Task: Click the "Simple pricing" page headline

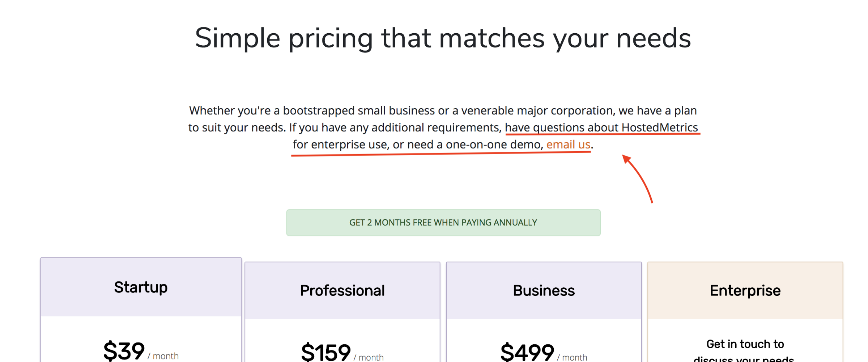Action: 443,38
